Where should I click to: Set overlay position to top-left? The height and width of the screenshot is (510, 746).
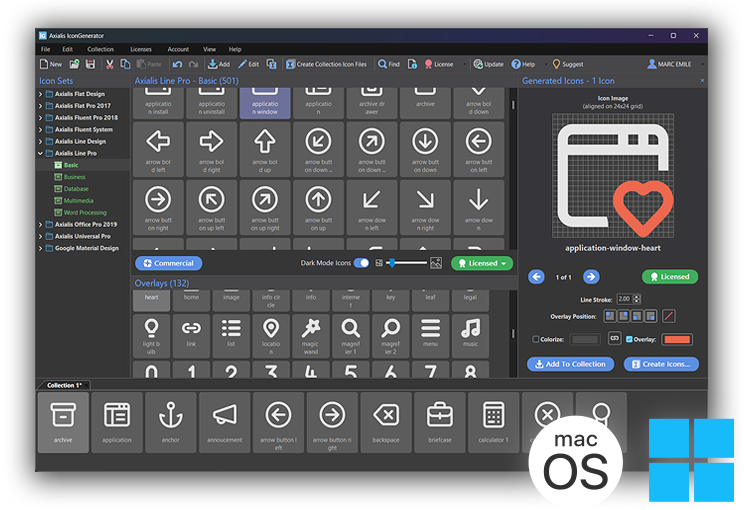(x=610, y=316)
